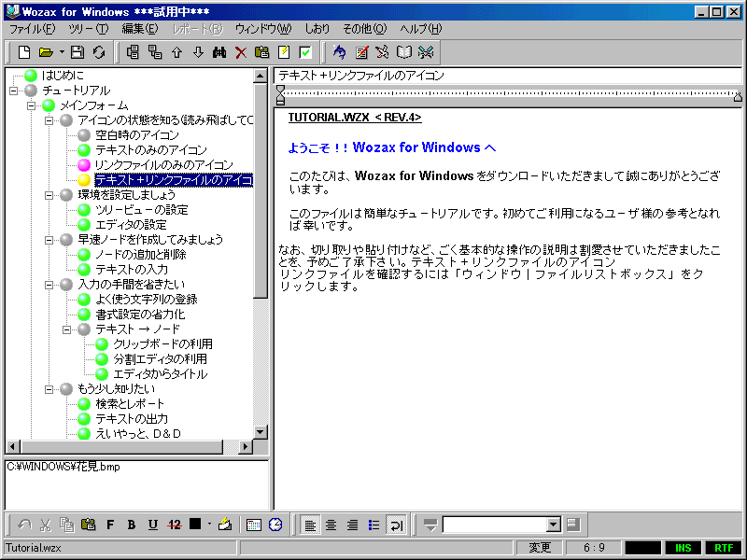This screenshot has width=747, height=560.
Task: Click the black text color swatch
Action: pyautogui.click(x=195, y=525)
